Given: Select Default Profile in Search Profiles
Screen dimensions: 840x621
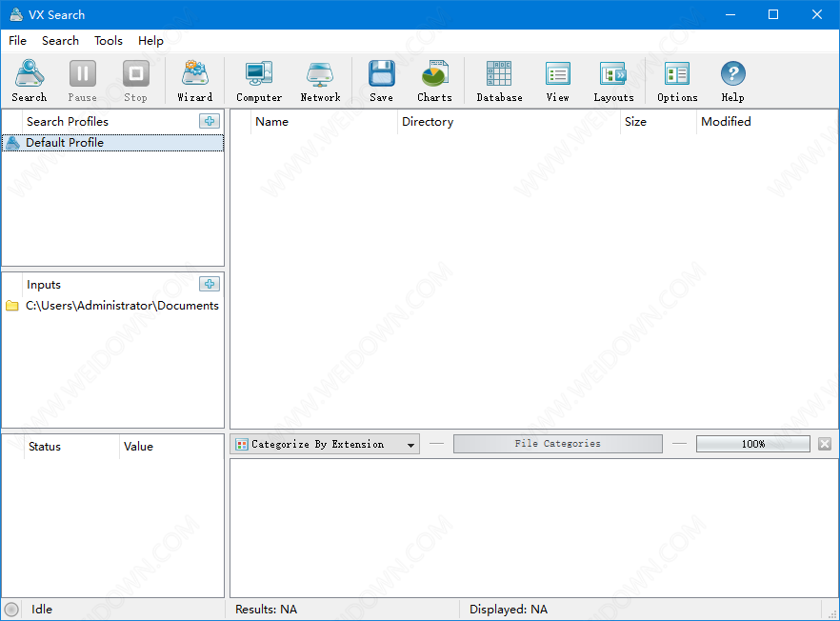Looking at the screenshot, I should [x=65, y=143].
